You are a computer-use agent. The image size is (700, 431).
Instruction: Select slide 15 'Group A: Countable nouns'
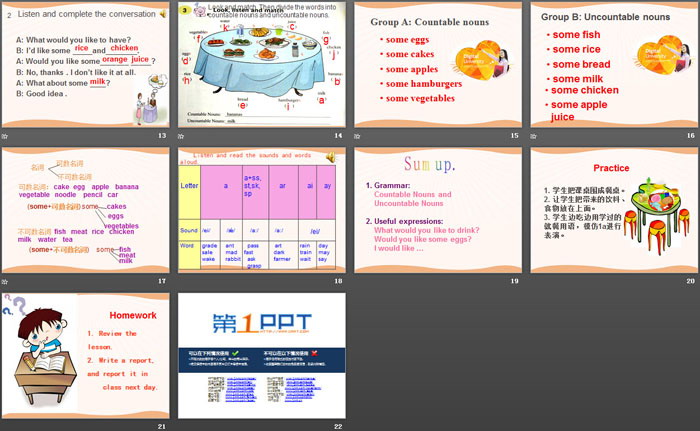click(x=438, y=65)
